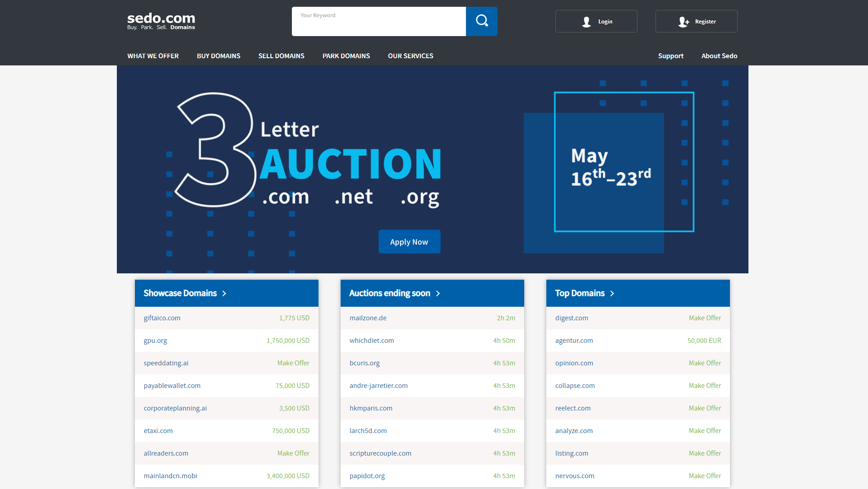Open whichdiet.com auction
The height and width of the screenshot is (489, 868).
371,341
